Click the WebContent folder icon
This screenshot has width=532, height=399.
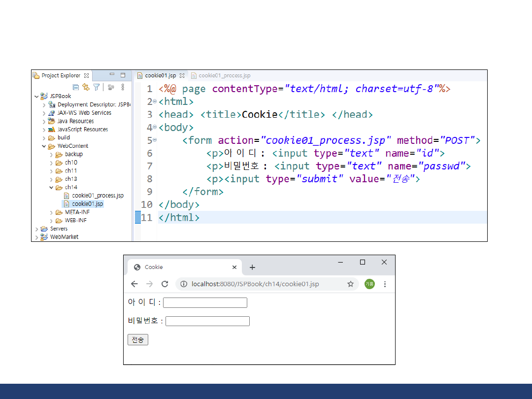click(x=52, y=146)
